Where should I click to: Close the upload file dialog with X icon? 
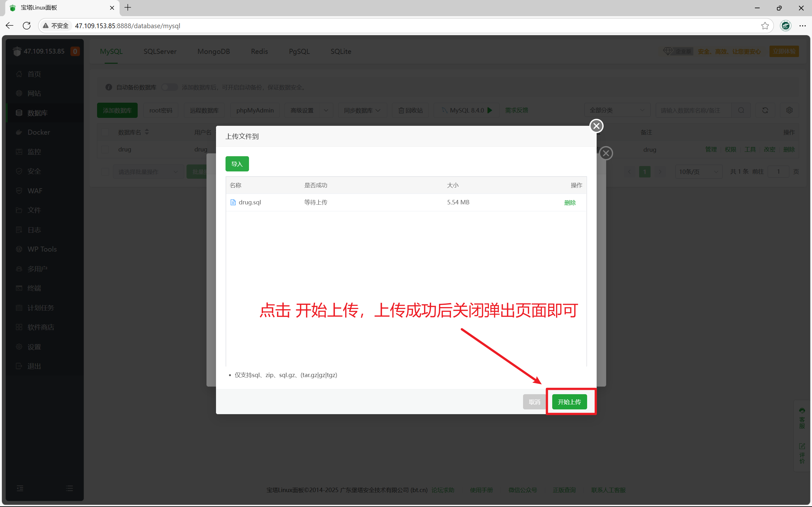click(x=596, y=126)
